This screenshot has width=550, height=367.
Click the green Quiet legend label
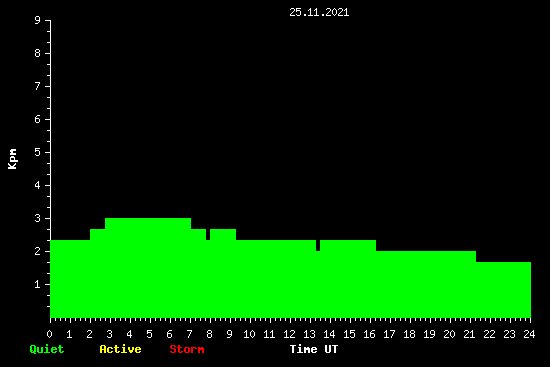47,349
